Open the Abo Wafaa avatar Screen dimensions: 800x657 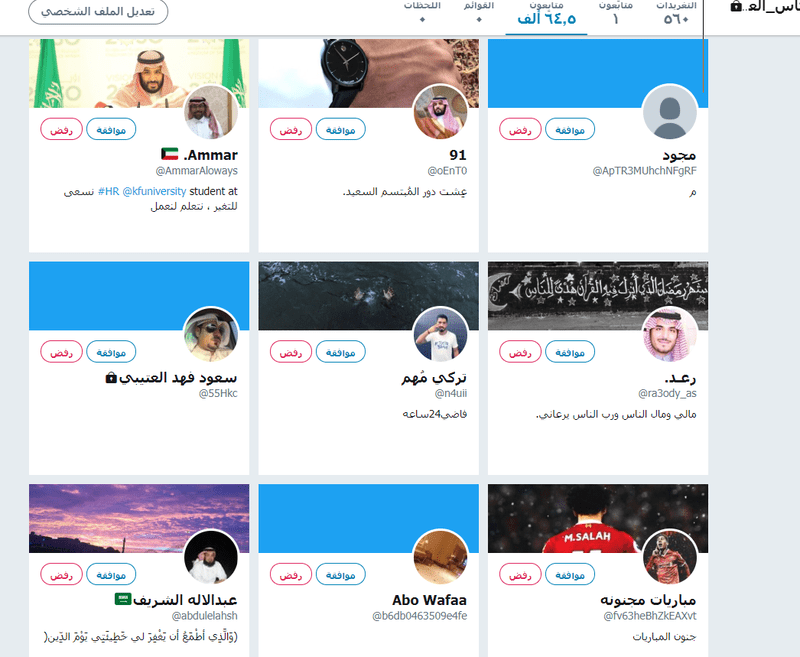pyautogui.click(x=440, y=557)
